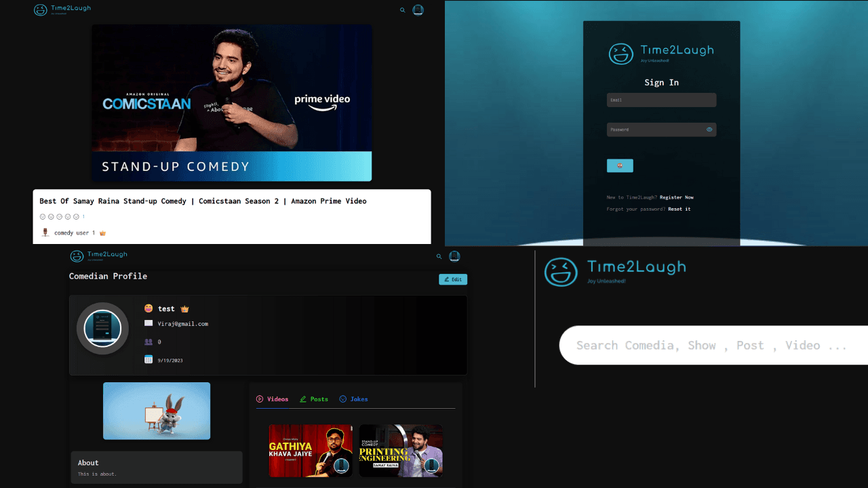This screenshot has height=488, width=868.
Task: Follow the Reset it password link
Action: pyautogui.click(x=679, y=209)
